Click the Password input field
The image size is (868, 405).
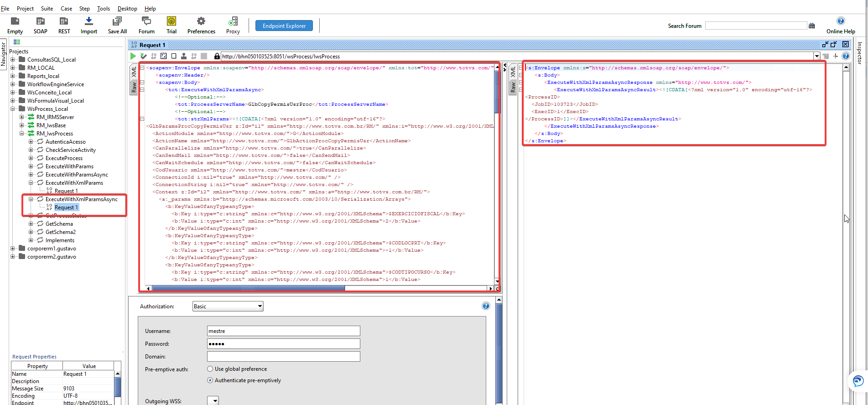tap(283, 343)
